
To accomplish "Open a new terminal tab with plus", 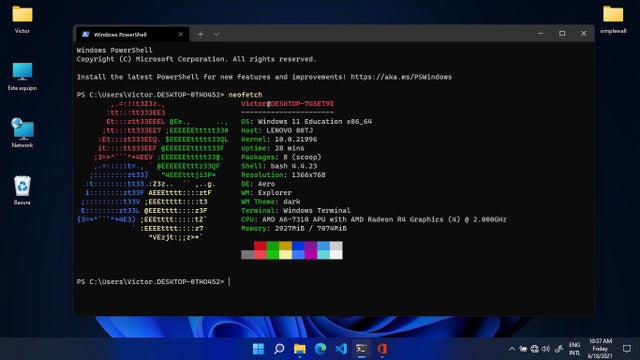I will 200,34.
